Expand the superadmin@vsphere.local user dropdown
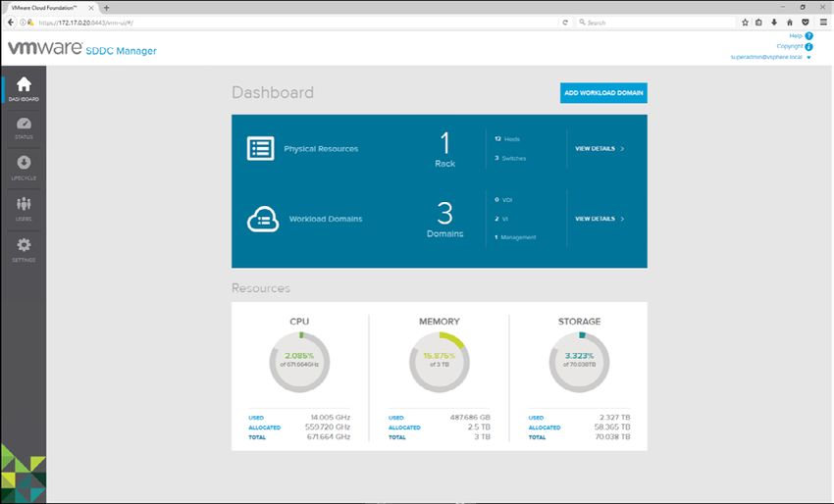Screen dimensions: 834x504 coord(808,58)
